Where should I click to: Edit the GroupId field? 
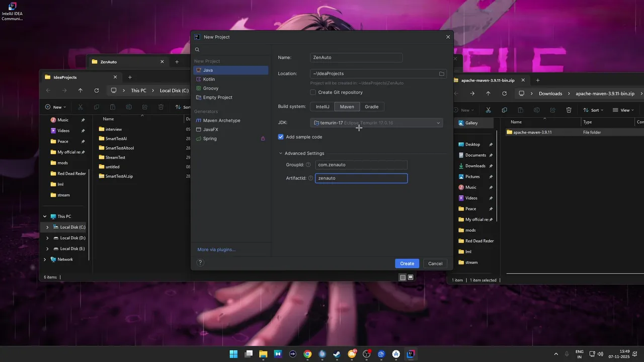(x=361, y=165)
